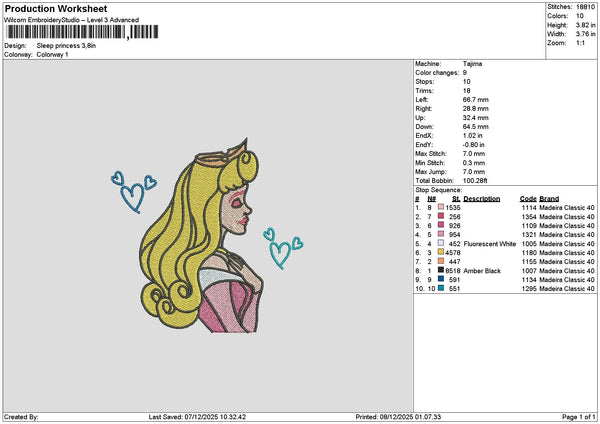Select the Fluorescent White color swatch
600x424 pixels.
pos(441,243)
